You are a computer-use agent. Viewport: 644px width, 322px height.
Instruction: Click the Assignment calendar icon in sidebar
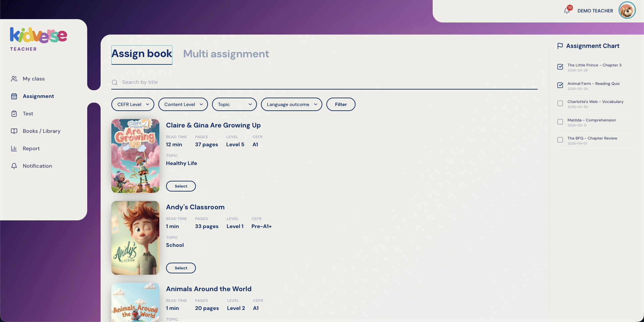click(14, 96)
